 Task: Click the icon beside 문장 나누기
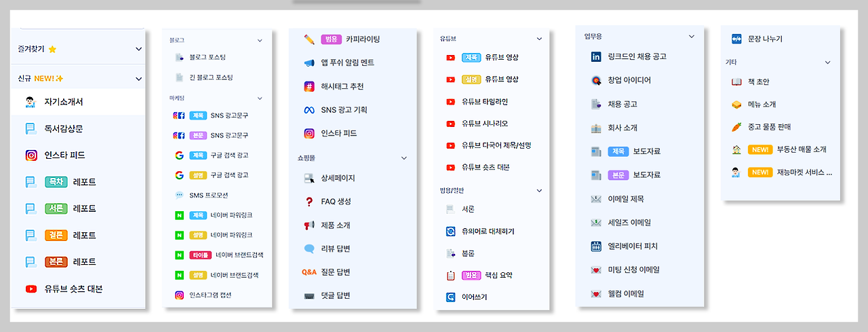click(x=736, y=39)
